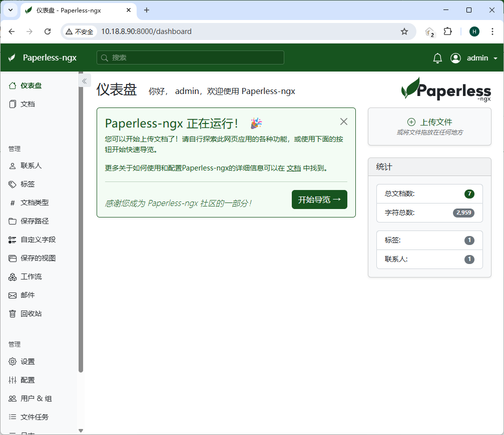Follow the 文档 link in welcome message
504x435 pixels.
293,168
